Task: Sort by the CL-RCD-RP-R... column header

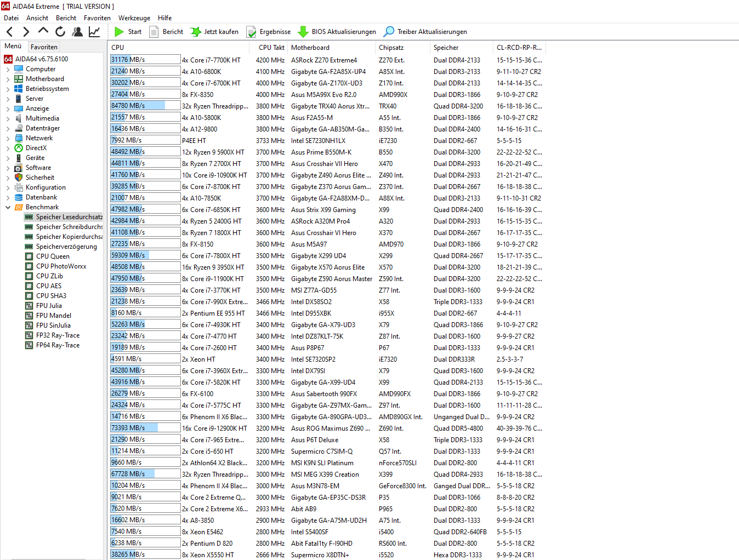Action: click(519, 48)
